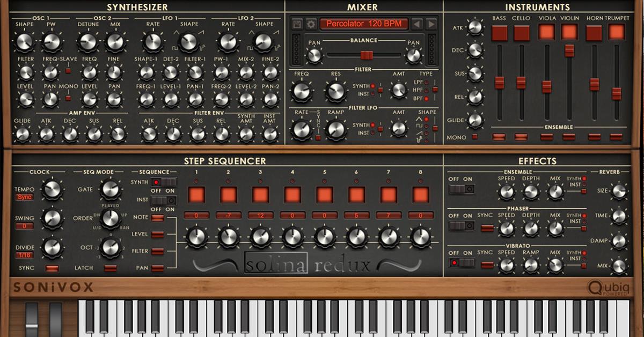
Task: Activate step 6 in the Step Sequencer
Action: click(356, 194)
